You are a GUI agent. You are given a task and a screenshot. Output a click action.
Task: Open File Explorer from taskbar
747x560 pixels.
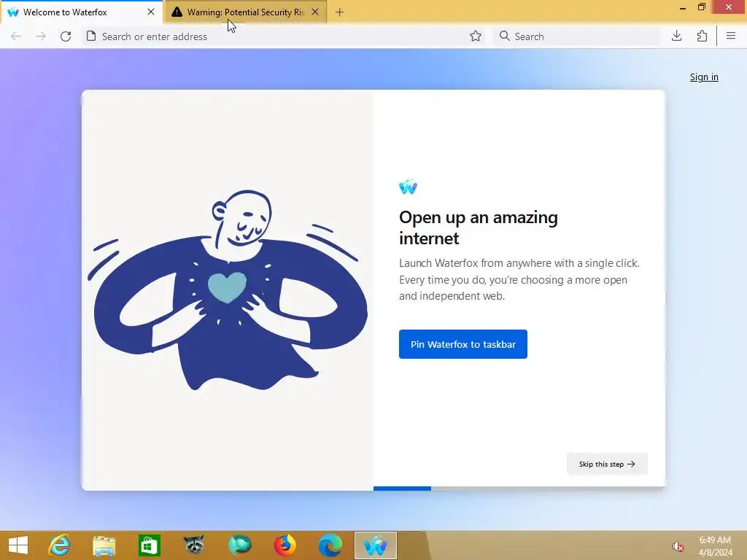(104, 545)
